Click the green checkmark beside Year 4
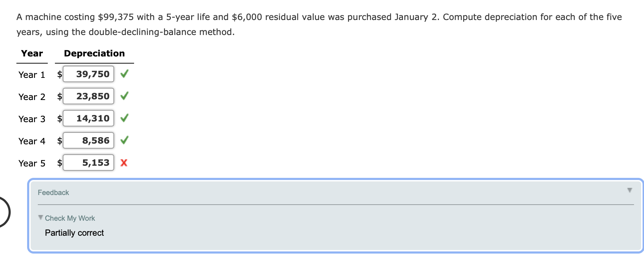This screenshot has height=275, width=644. point(124,140)
